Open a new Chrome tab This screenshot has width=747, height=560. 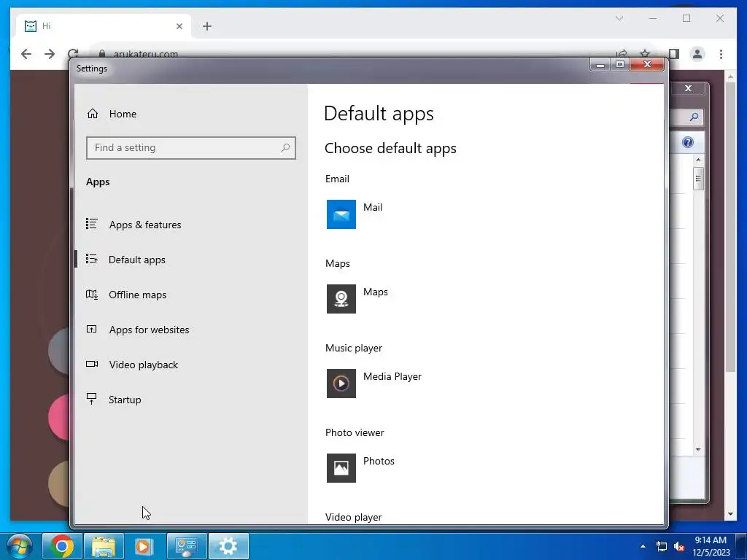206,26
